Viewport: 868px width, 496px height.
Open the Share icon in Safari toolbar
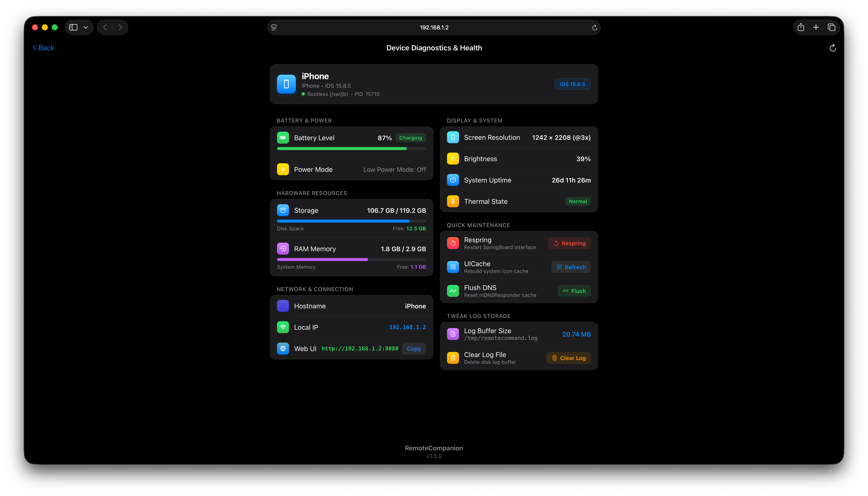pos(801,27)
